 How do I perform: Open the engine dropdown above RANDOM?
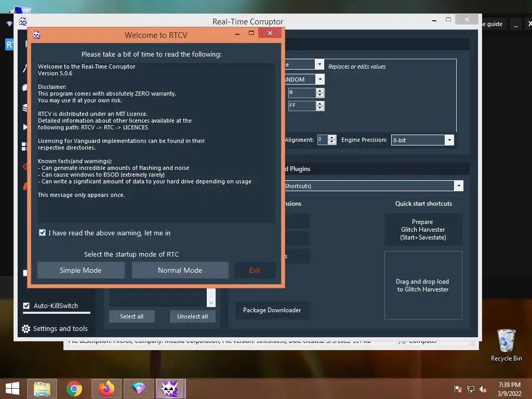(320, 64)
